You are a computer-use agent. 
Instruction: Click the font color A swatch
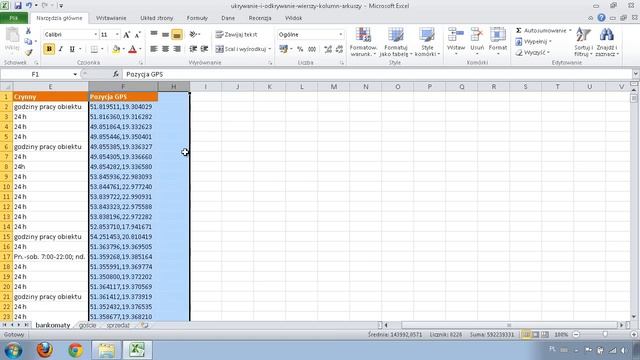tap(132, 49)
